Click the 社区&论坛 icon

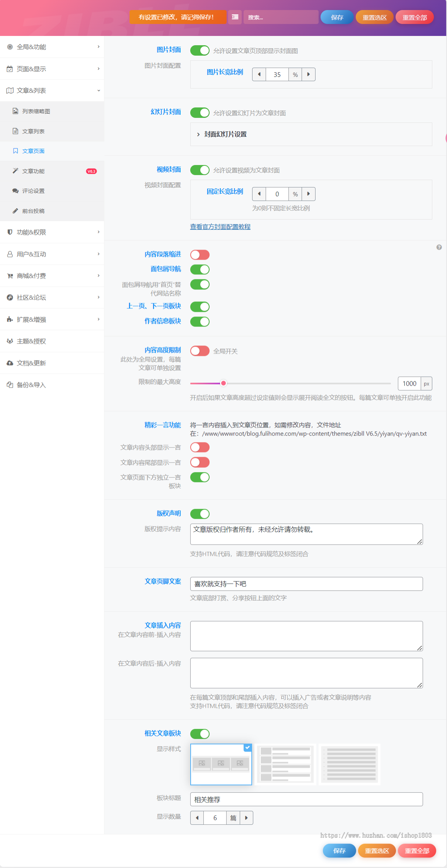click(10, 297)
